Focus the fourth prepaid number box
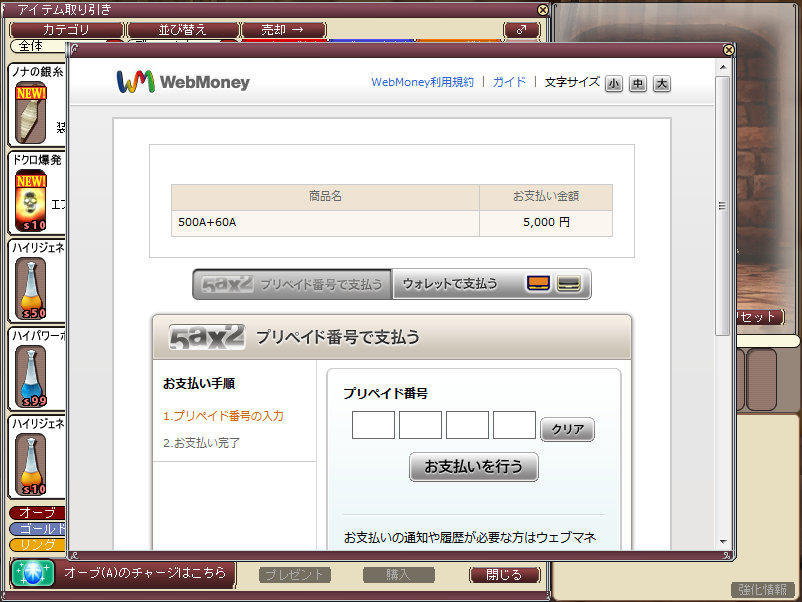Screen dimensions: 802x602 [x=515, y=425]
